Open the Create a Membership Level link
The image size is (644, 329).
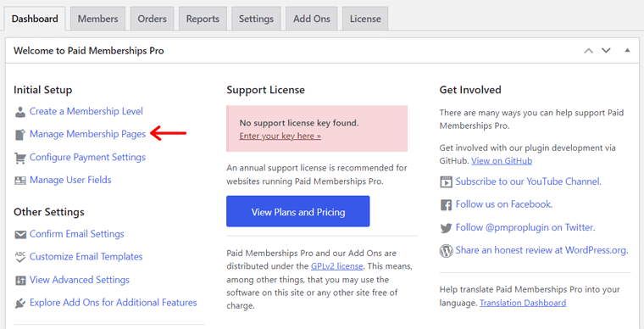pyautogui.click(x=86, y=111)
